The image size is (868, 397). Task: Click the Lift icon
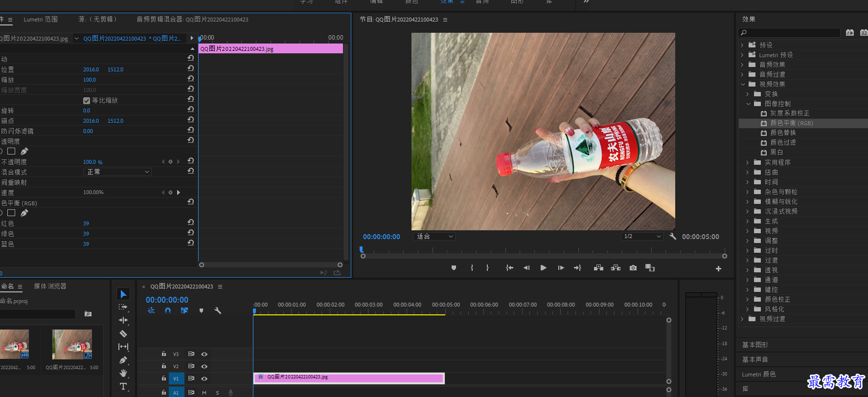pos(598,268)
